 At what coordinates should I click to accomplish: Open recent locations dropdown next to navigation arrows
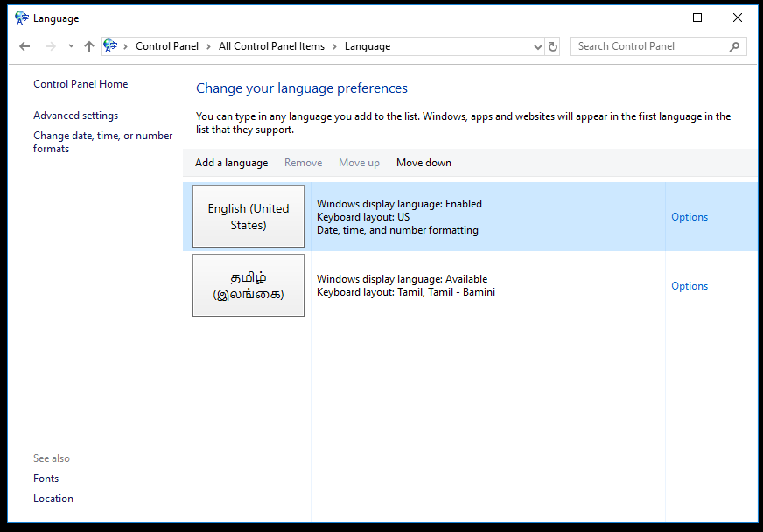70,45
